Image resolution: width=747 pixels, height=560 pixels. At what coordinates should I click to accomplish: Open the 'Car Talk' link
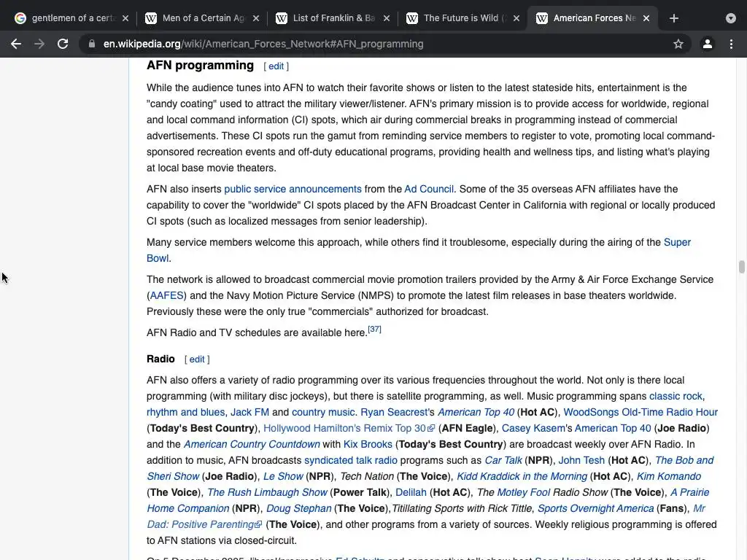click(x=503, y=461)
